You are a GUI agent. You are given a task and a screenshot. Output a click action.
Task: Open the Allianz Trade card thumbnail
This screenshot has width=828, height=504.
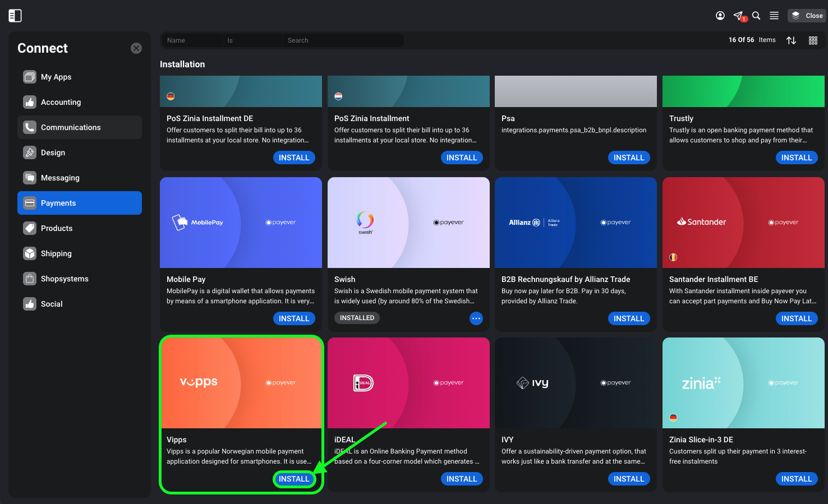click(x=576, y=223)
